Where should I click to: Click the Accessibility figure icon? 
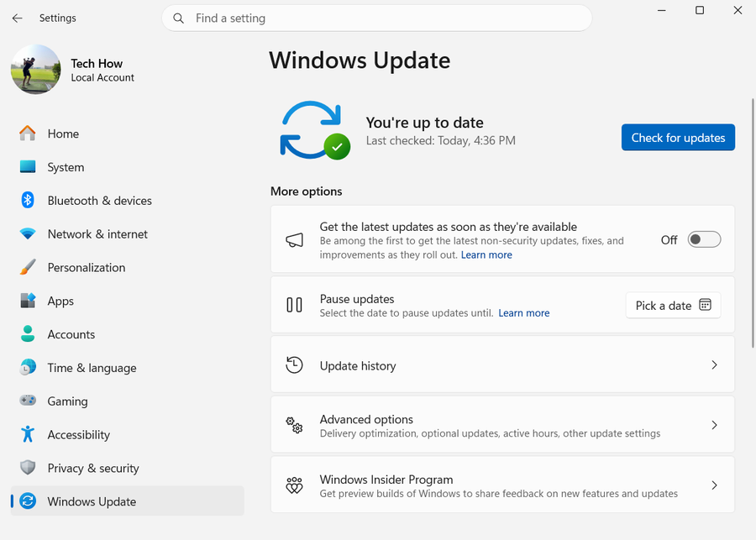pyautogui.click(x=28, y=434)
